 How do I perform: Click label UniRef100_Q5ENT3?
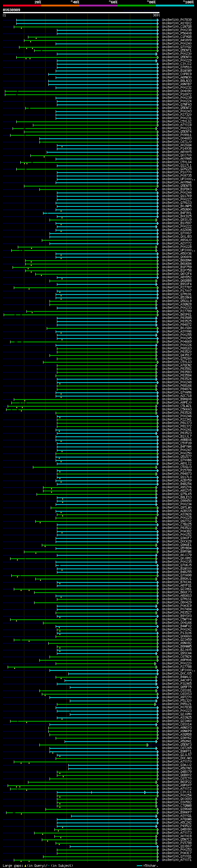click(x=177, y=745)
